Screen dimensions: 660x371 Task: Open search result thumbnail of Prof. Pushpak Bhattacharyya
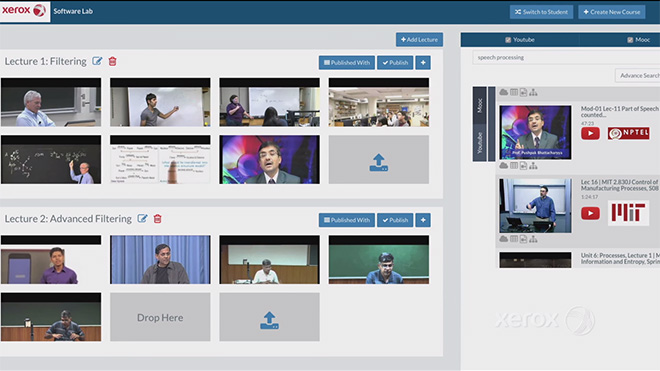pos(535,132)
